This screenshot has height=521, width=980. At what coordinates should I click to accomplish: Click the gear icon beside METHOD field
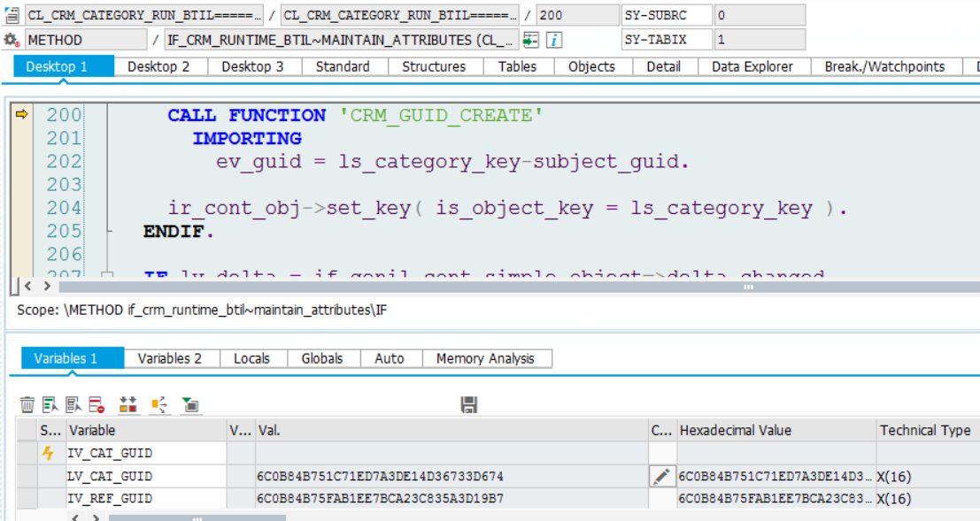[x=12, y=40]
